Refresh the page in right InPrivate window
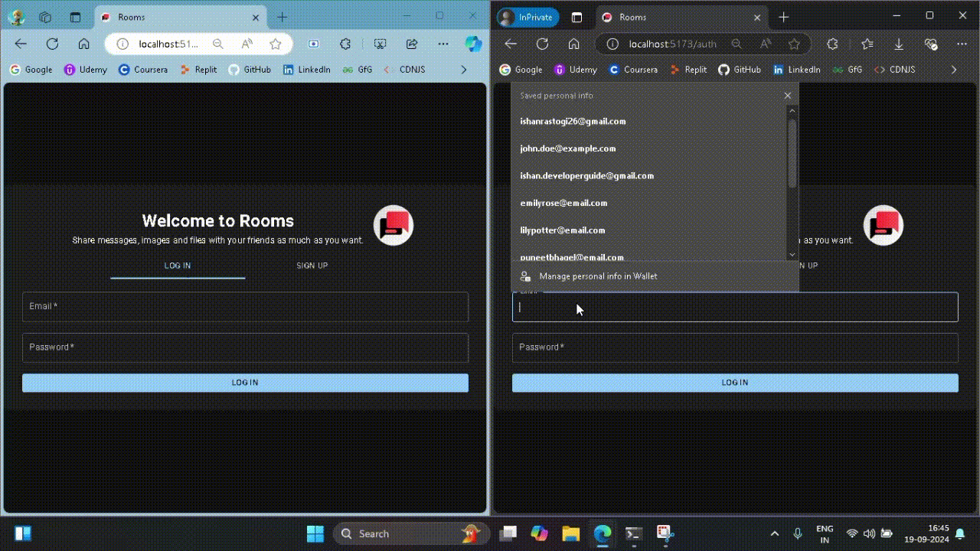 [542, 44]
